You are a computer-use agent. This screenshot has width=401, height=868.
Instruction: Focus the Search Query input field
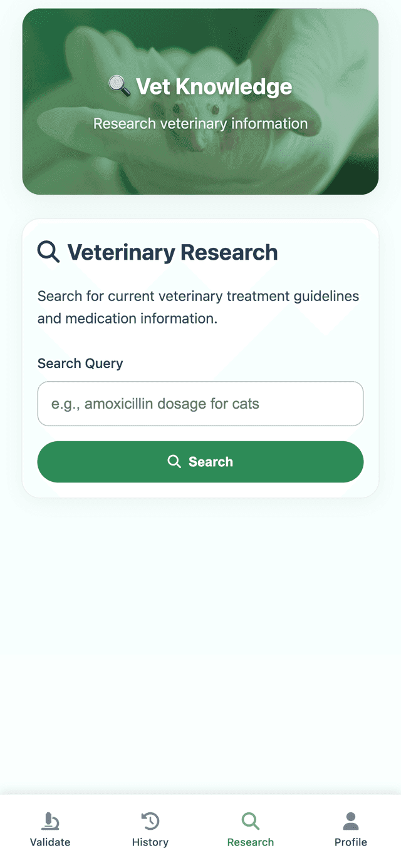click(200, 404)
